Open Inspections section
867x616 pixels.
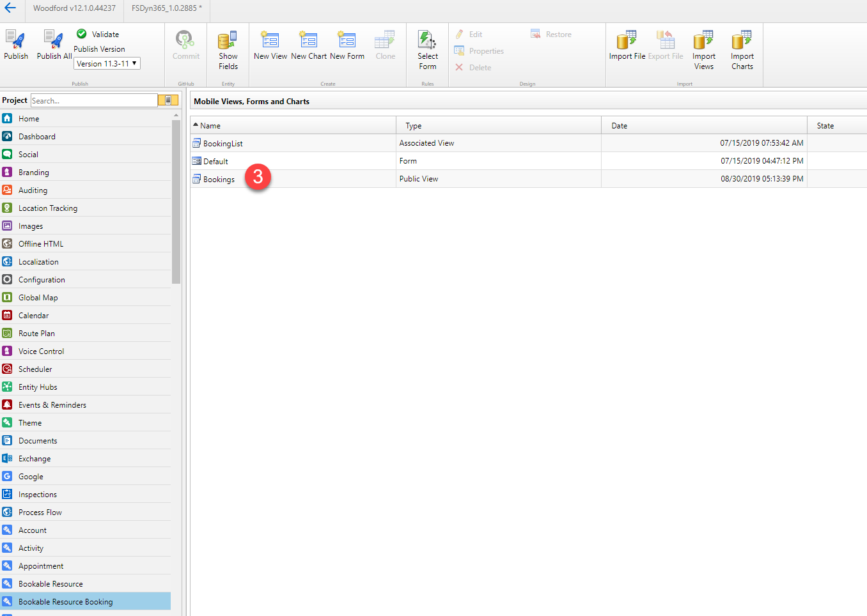click(x=86, y=495)
